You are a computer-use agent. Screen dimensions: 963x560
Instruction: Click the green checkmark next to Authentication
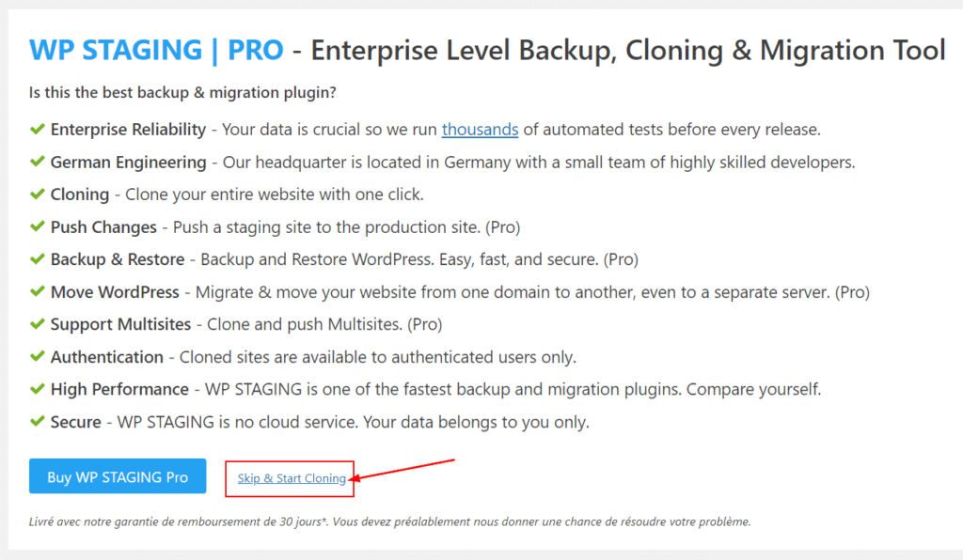[x=38, y=356]
